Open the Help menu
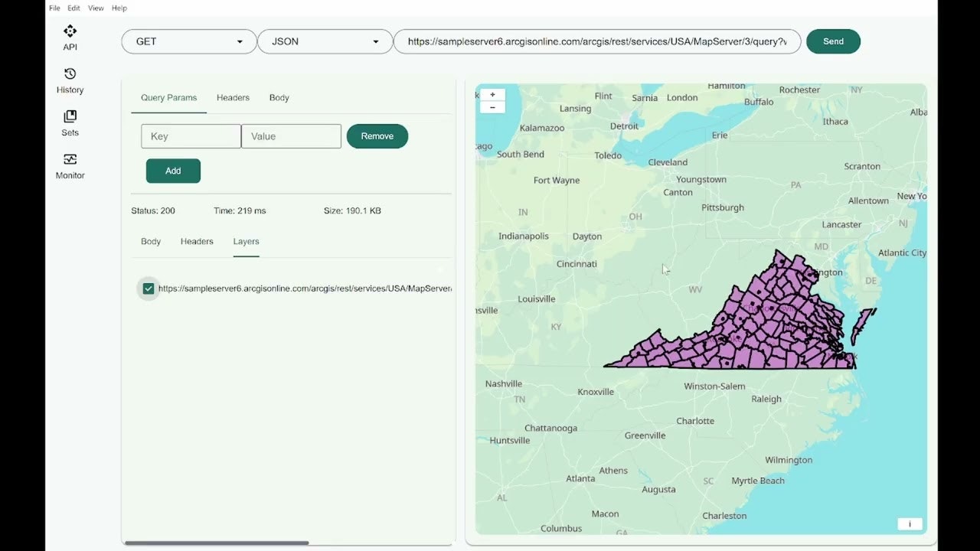Image resolution: width=980 pixels, height=551 pixels. pyautogui.click(x=119, y=8)
